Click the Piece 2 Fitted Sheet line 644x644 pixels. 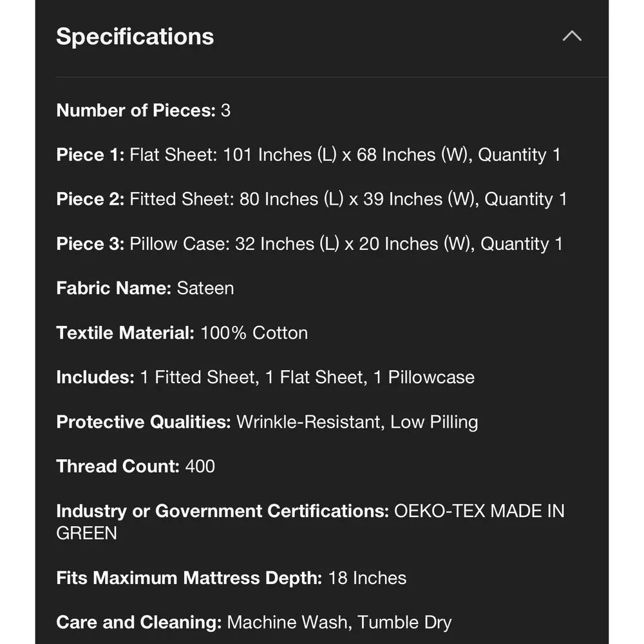coord(312,199)
